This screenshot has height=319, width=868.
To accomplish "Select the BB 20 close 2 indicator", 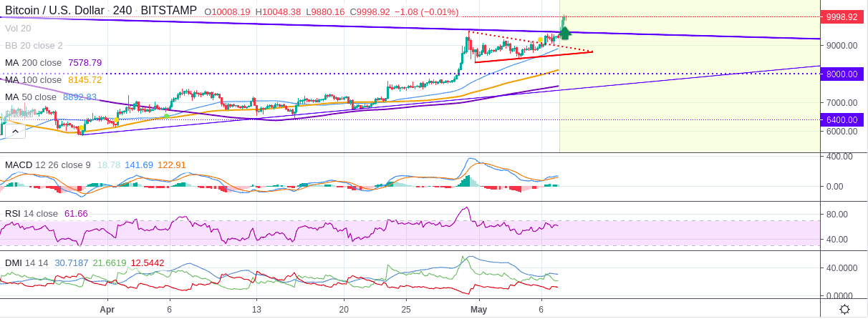I will click(34, 45).
